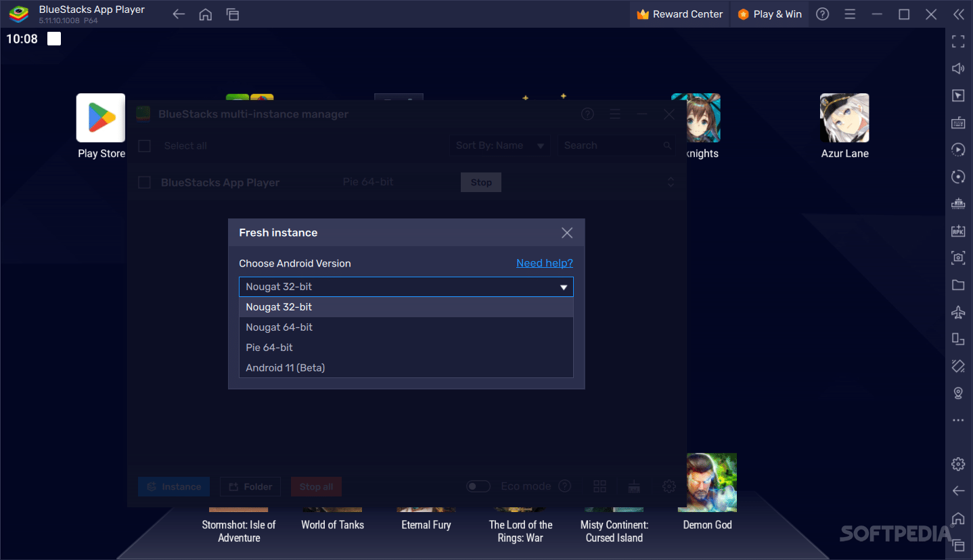973x560 pixels.
Task: Open keyboard game controls in sidebar
Action: 958,122
